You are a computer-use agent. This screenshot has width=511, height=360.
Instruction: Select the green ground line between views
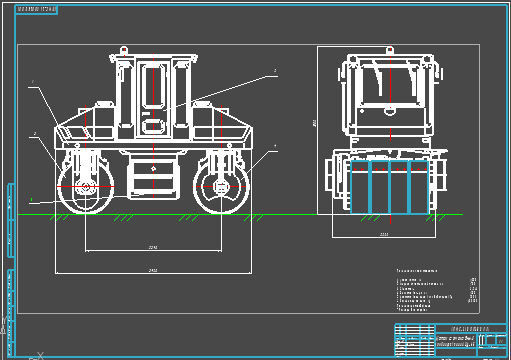coord(240,215)
